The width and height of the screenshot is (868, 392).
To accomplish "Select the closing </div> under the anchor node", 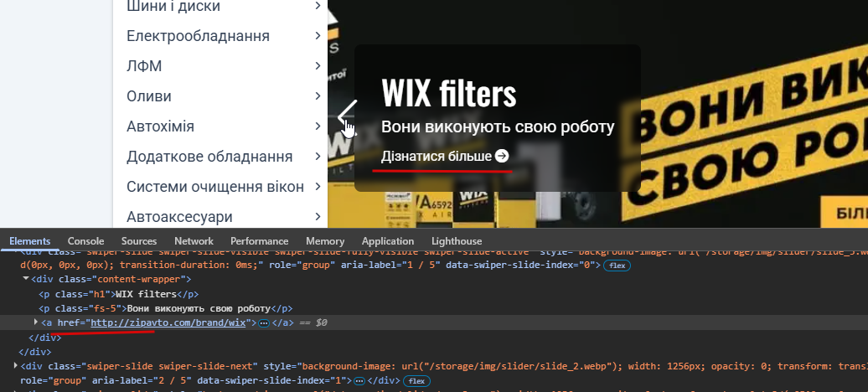I will [45, 338].
